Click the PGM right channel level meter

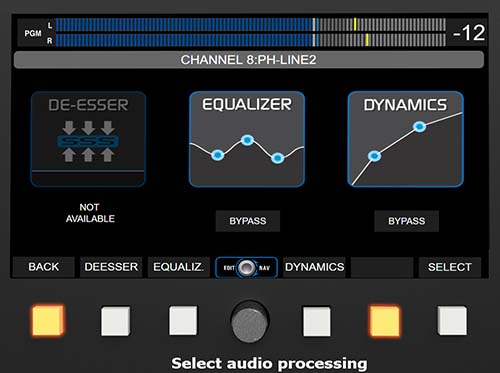[x=251, y=40]
